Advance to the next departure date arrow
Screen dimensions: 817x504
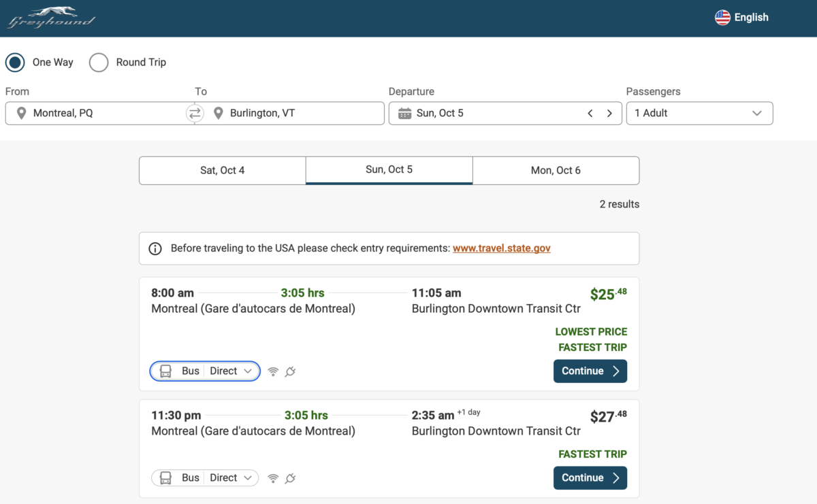[x=609, y=114]
